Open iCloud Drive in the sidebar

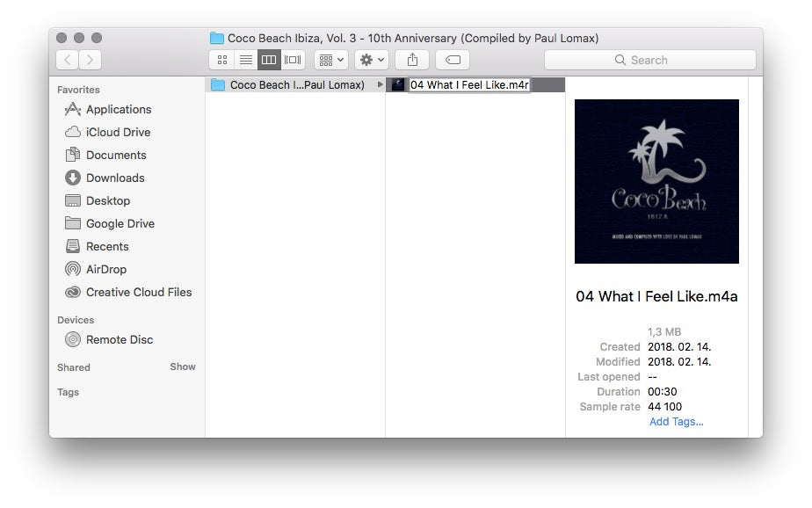(118, 132)
